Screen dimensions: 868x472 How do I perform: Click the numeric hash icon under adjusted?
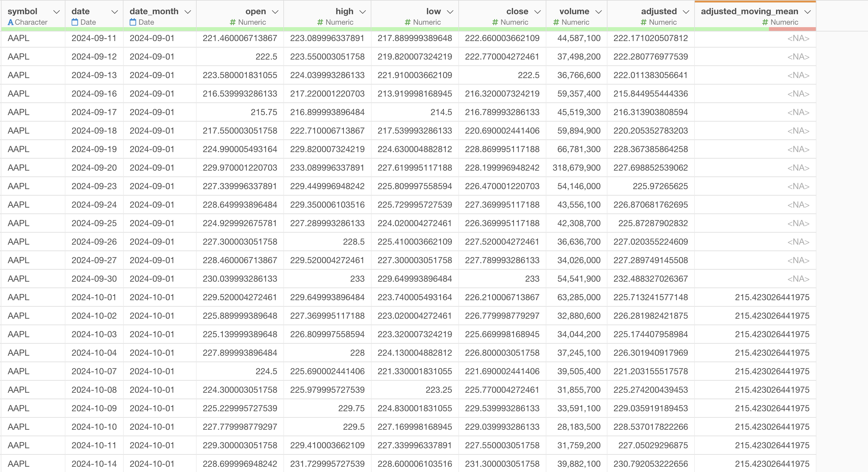click(x=644, y=22)
